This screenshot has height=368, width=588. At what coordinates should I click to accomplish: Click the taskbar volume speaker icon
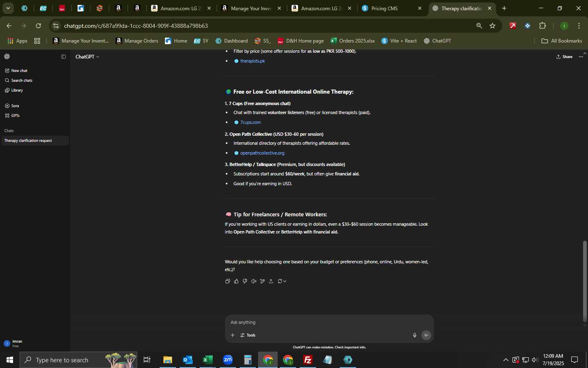pyautogui.click(x=535, y=360)
